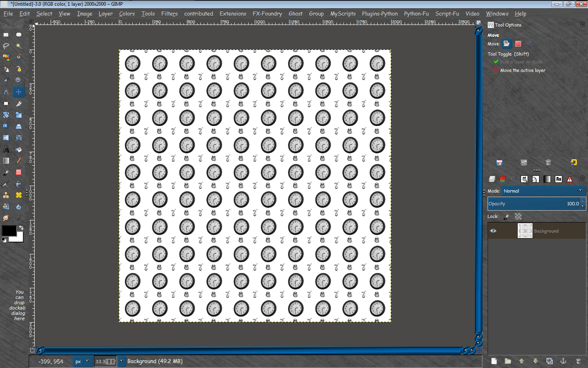Toggle lock alpha channel
This screenshot has width=588, height=368.
coord(518,216)
